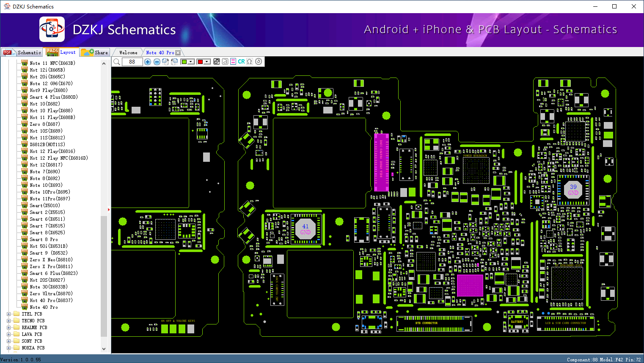Select Hot 10 Play(X688) in the tree
Image resolution: width=644 pixels, height=363 pixels.
pos(51,111)
